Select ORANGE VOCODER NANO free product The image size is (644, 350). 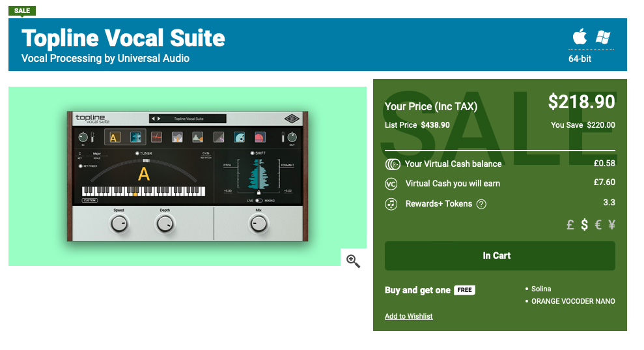pyautogui.click(x=573, y=301)
